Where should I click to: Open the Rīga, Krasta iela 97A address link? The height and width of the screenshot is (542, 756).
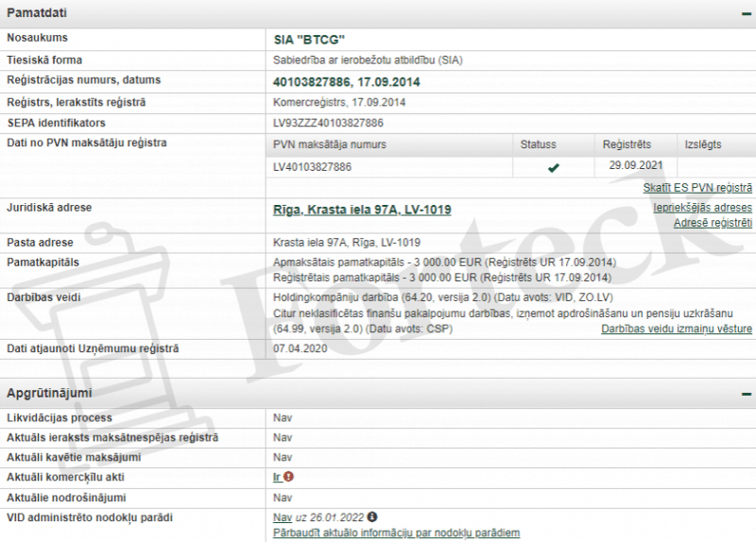362,210
